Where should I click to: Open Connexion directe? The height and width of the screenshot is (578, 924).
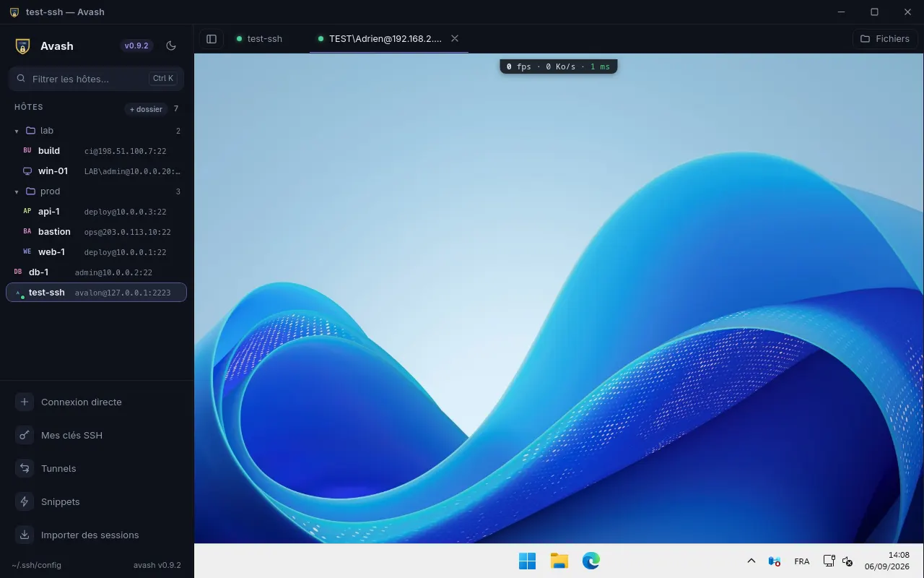coord(97,402)
